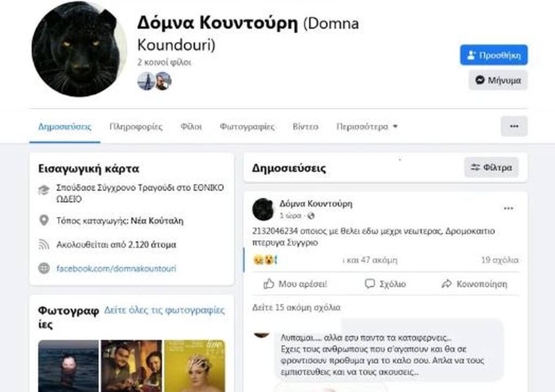This screenshot has height=392, width=555.
Task: Share the post via Κοινοποίηση
Action: (474, 284)
